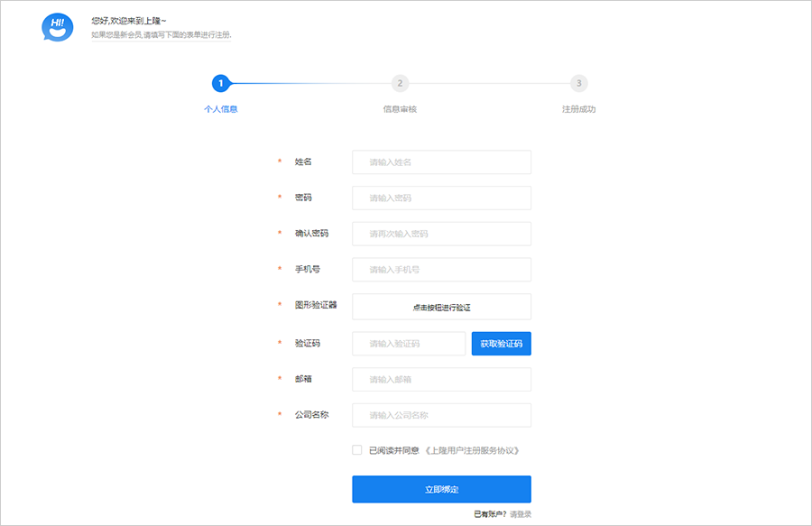Click step 2 circle for 信息审核

tap(400, 83)
